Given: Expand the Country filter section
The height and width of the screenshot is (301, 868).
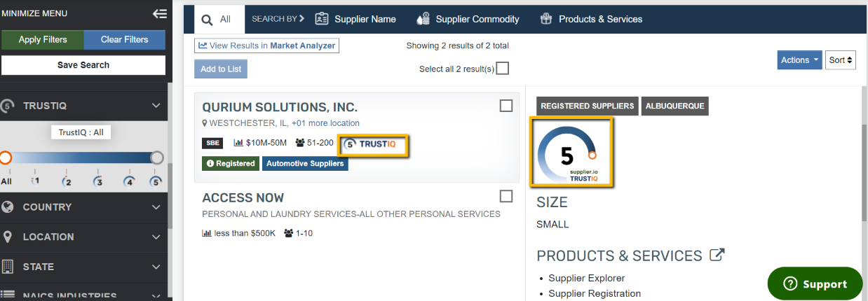Looking at the screenshot, I should click(156, 207).
